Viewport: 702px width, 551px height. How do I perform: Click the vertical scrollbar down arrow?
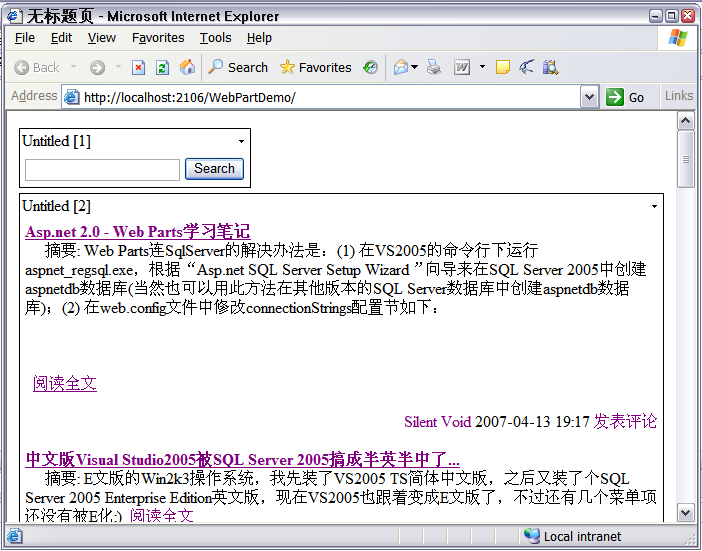pos(686,513)
